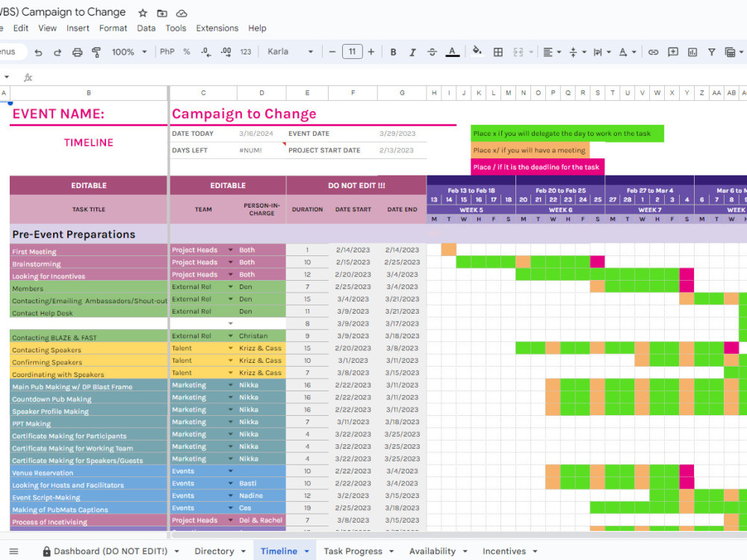
Task: Open the text color picker
Action: (x=452, y=52)
